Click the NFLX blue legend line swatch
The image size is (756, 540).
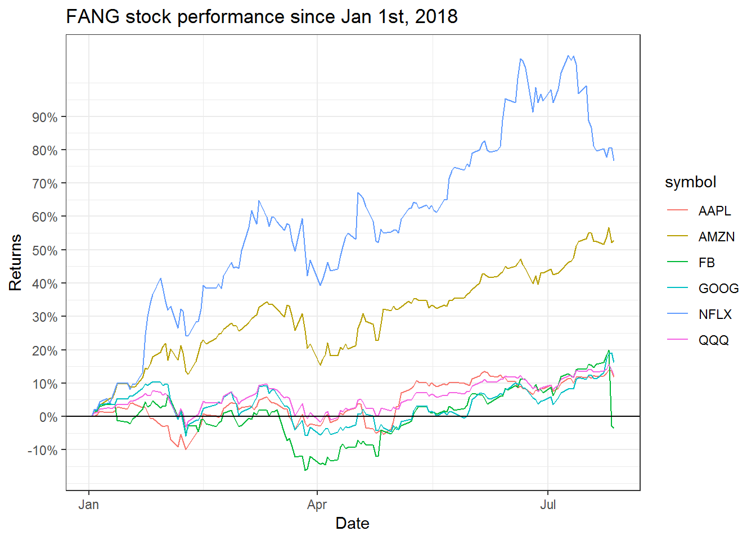[x=677, y=314]
